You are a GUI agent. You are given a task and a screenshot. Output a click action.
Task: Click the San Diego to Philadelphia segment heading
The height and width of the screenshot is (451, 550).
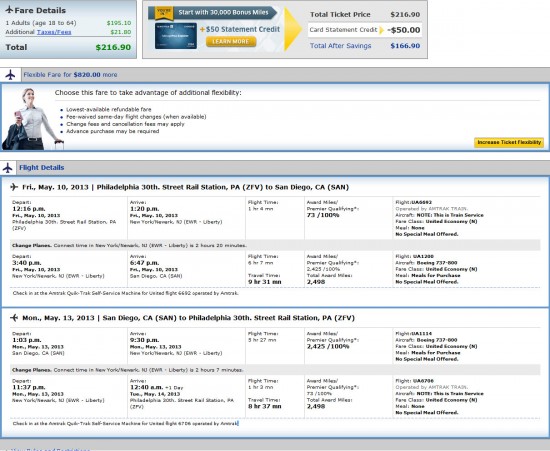click(188, 318)
